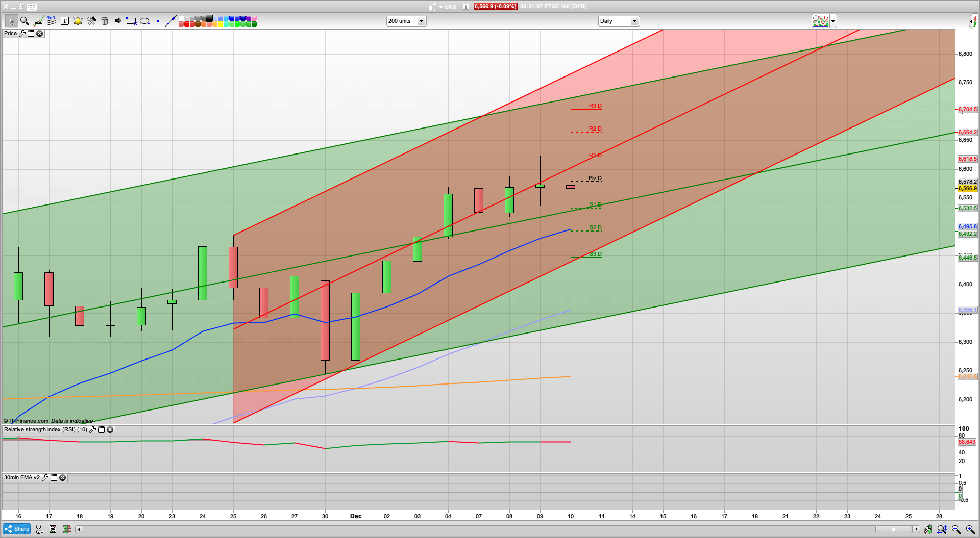Image resolution: width=980 pixels, height=538 pixels.
Task: Select the text annotation tool
Action: click(65, 21)
